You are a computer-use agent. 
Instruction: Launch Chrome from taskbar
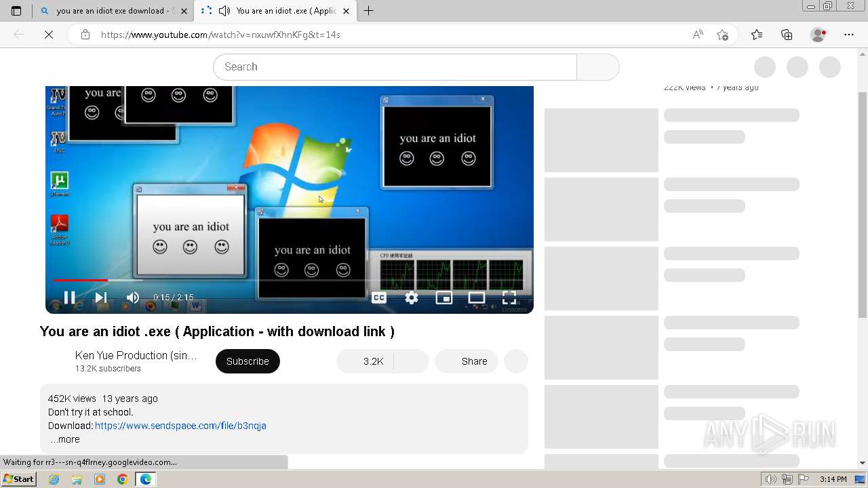tap(123, 479)
